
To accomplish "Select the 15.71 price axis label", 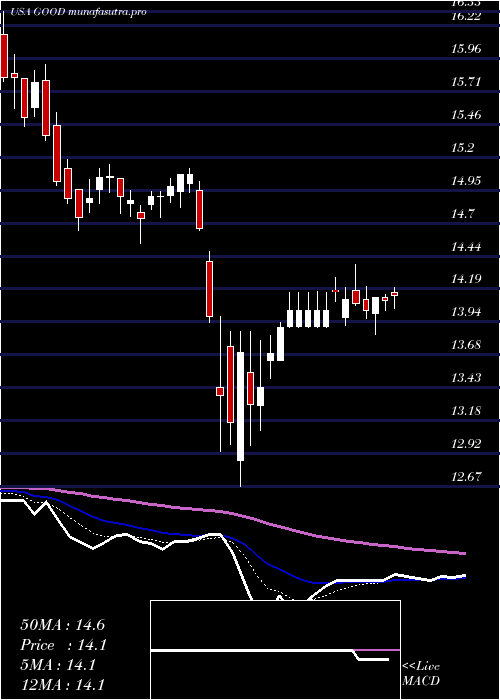I will (467, 82).
